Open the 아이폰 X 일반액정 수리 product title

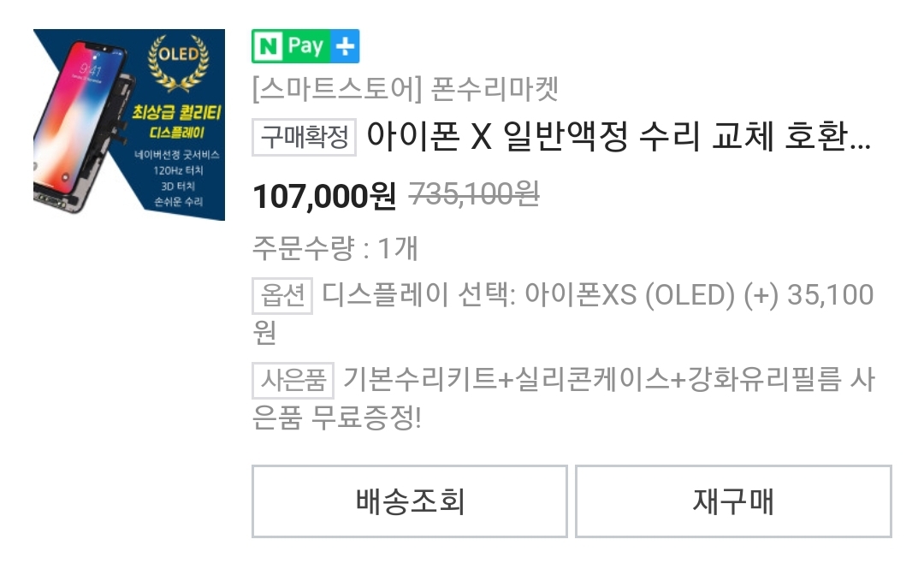(619, 136)
